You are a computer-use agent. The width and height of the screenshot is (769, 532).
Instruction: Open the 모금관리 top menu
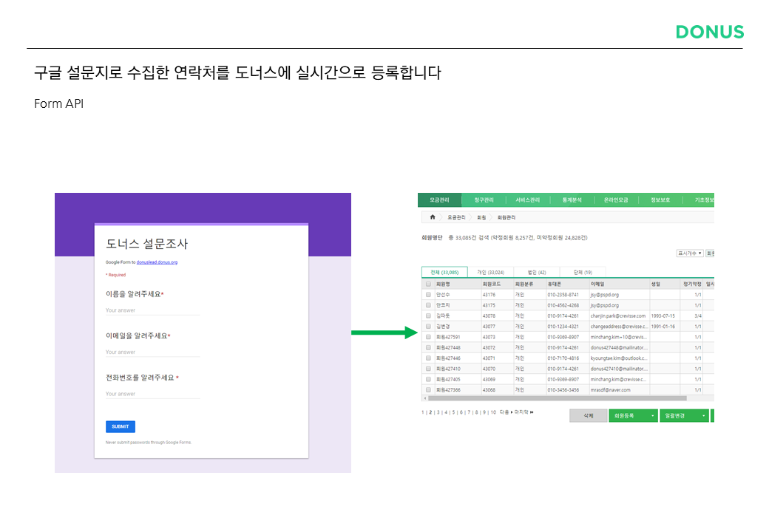point(439,199)
